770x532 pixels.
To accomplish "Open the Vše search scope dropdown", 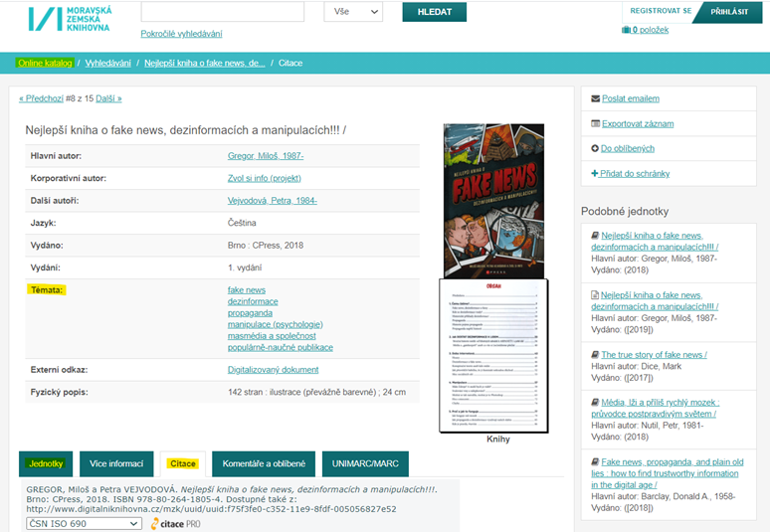I will tap(353, 12).
